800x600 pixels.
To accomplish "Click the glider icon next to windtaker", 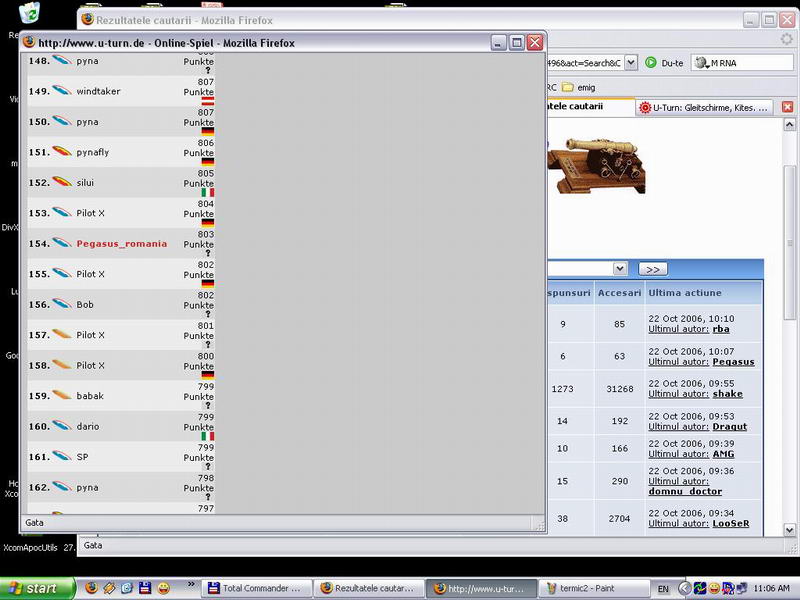I will [x=62, y=90].
